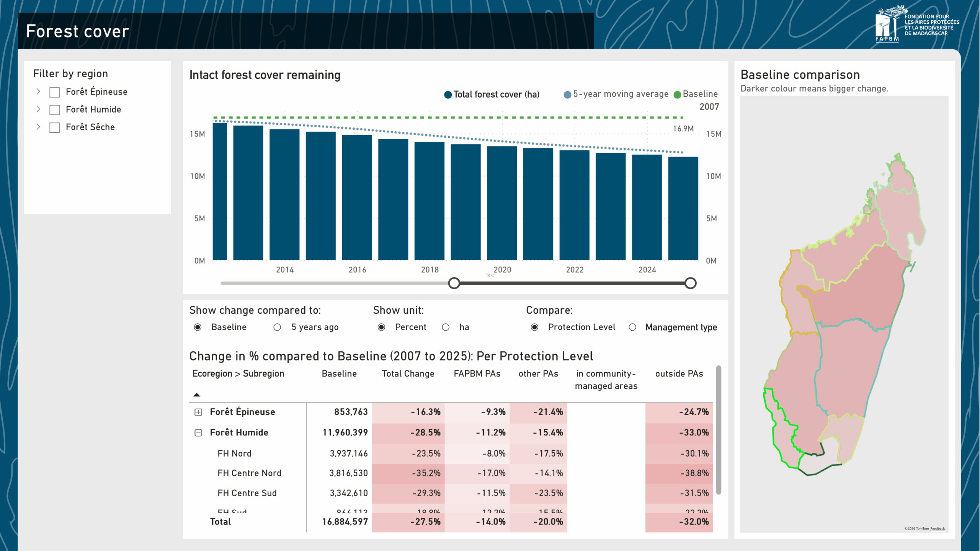Open the map Feedback link
Screen dimensions: 980x551
point(938,529)
